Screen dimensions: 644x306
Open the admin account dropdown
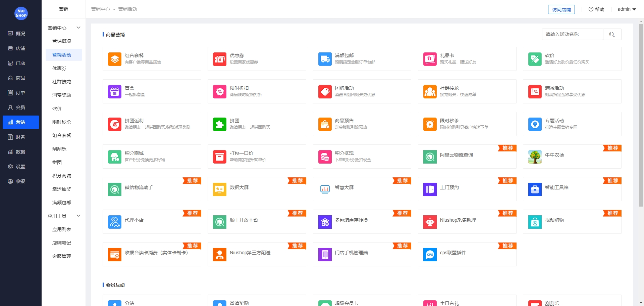point(627,9)
